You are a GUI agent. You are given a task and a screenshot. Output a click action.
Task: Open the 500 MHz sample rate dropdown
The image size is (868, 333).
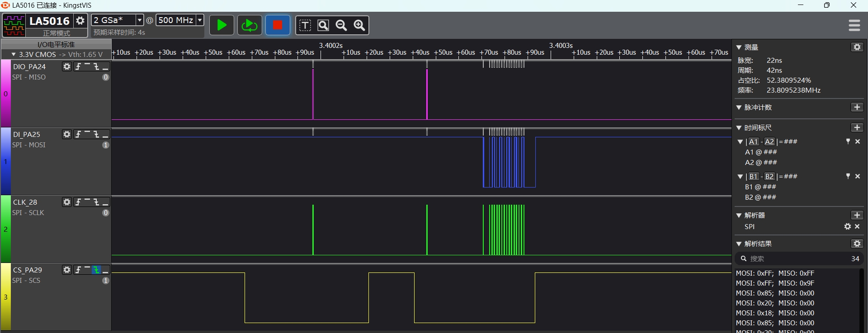[x=199, y=20]
